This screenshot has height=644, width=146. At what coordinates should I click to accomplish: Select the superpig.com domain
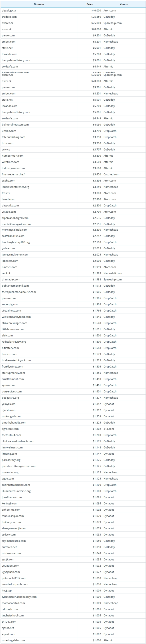click(x=10, y=304)
